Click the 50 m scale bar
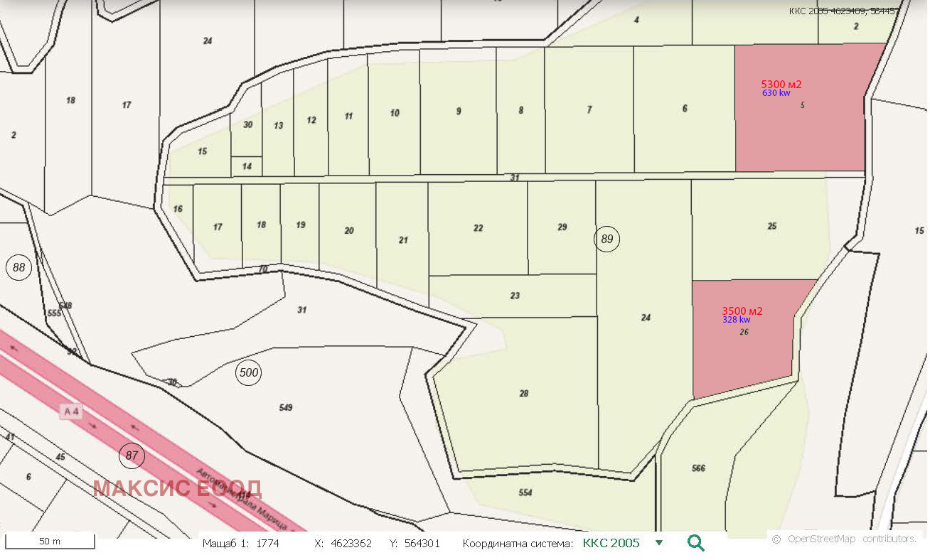The height and width of the screenshot is (560, 930). click(x=50, y=542)
